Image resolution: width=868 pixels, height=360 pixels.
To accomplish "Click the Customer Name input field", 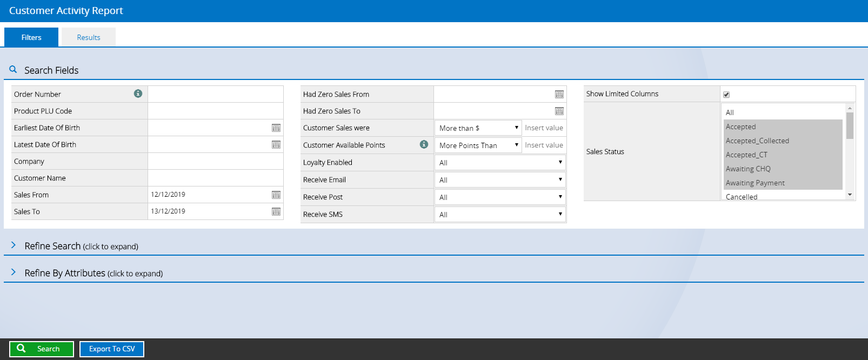I will (x=216, y=178).
